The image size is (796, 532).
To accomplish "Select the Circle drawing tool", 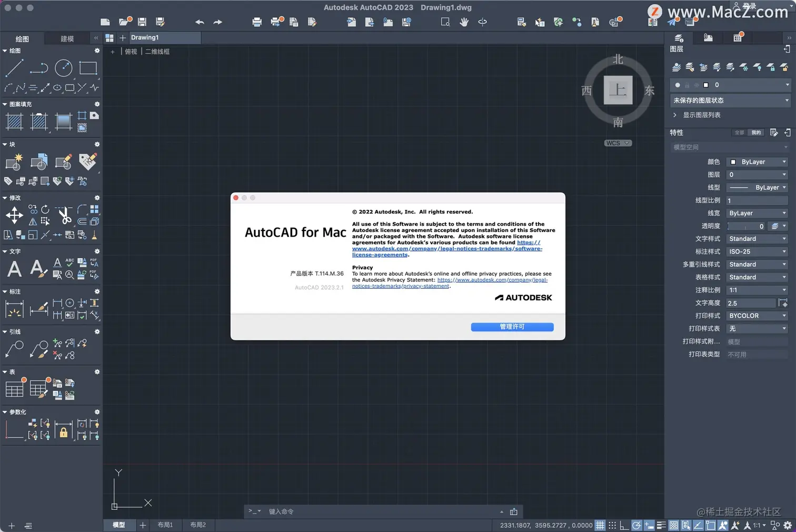I will coord(63,68).
